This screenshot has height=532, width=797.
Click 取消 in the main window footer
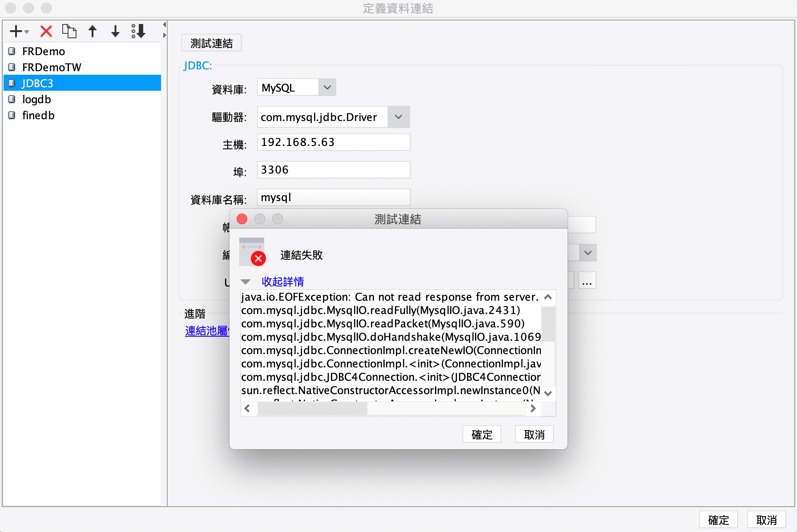click(x=766, y=520)
